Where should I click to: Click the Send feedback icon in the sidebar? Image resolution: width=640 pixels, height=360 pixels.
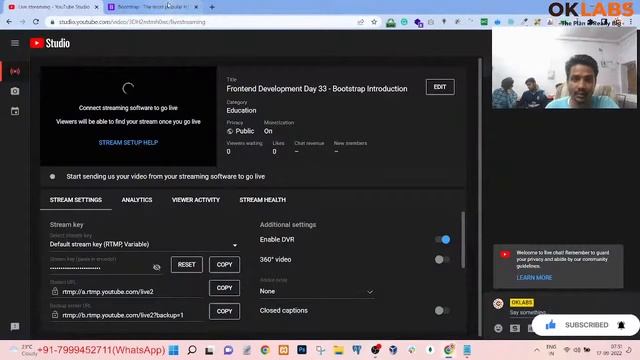tap(15, 327)
